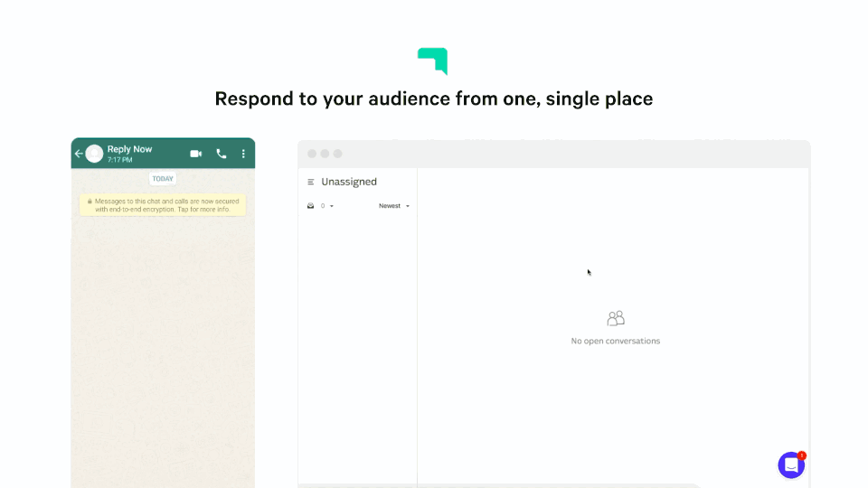Click the green chat logo at top
868x488 pixels.
click(433, 61)
